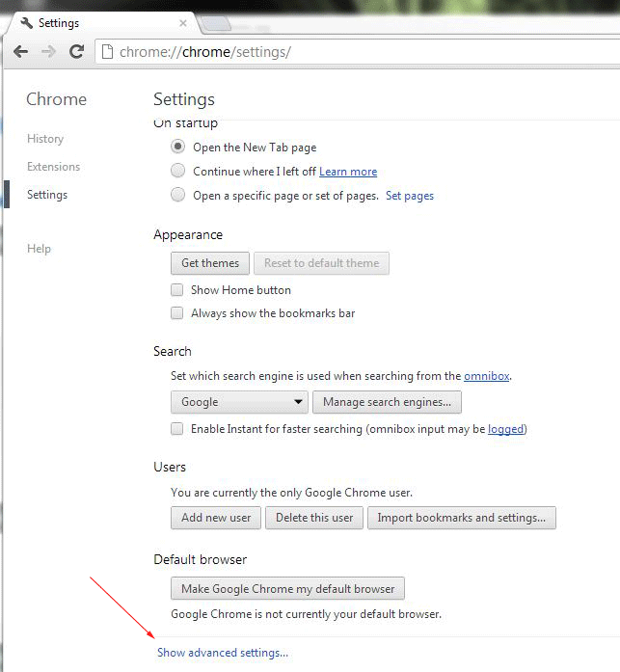Select 'Continue where I left off' option

pyautogui.click(x=177, y=171)
